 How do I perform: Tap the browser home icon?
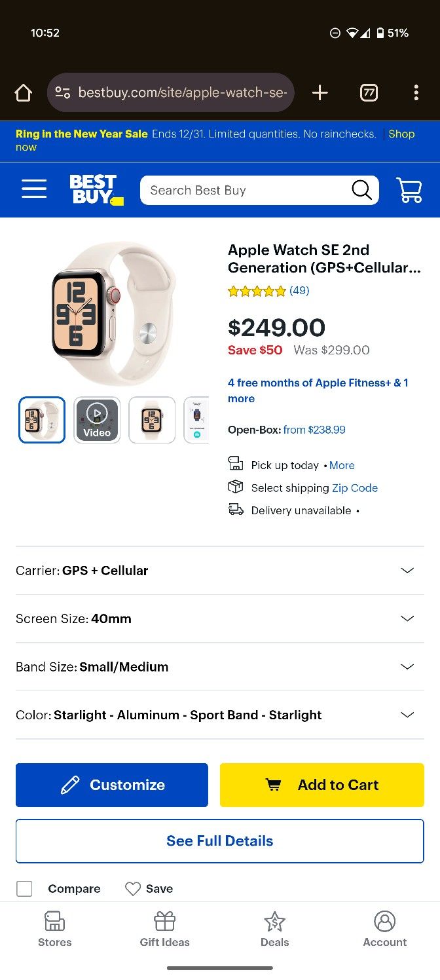pos(24,93)
